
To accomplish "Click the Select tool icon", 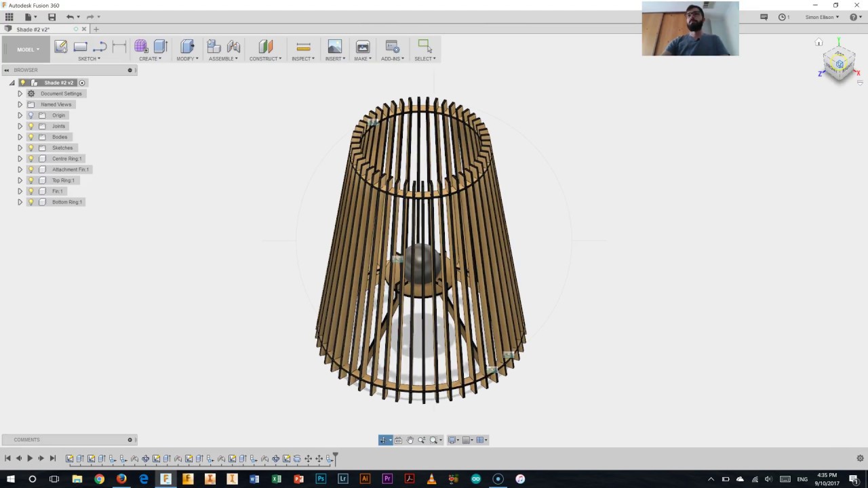I will tap(425, 46).
